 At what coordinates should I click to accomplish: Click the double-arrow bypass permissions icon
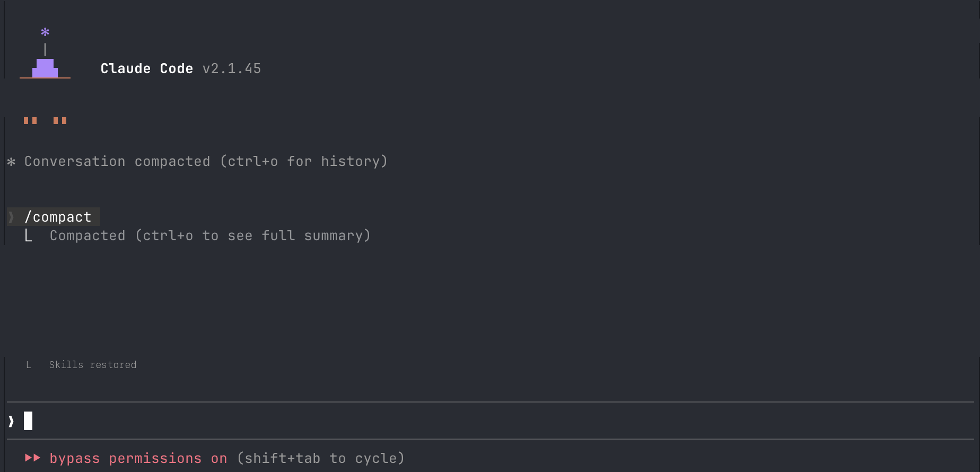click(33, 458)
